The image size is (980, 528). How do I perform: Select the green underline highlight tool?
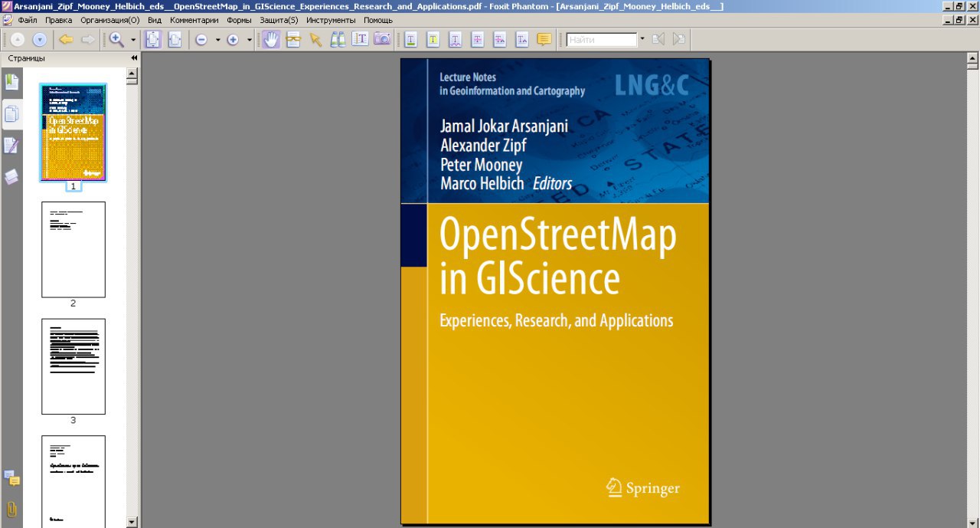[x=411, y=40]
